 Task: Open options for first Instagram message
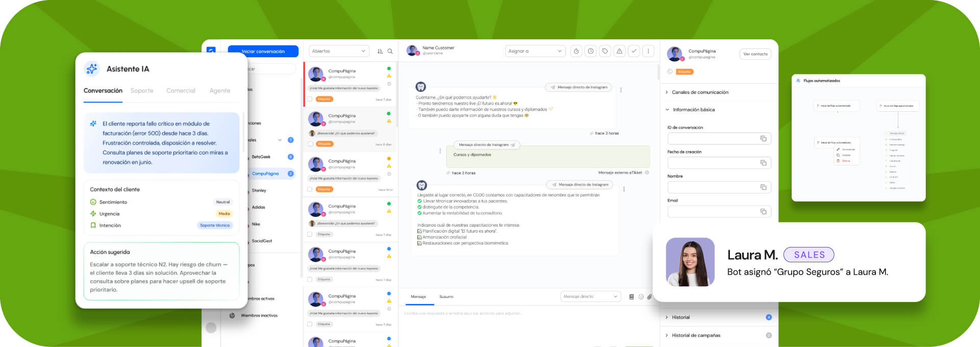point(621,90)
